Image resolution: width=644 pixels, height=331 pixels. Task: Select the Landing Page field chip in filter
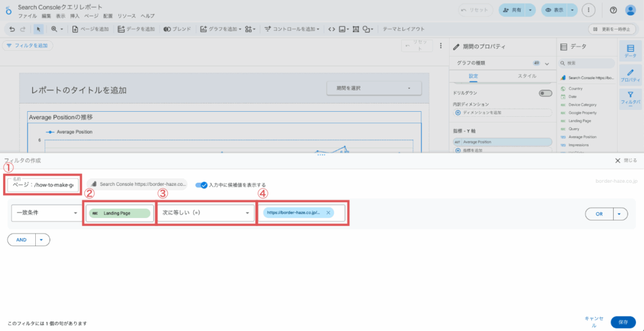[x=120, y=214]
